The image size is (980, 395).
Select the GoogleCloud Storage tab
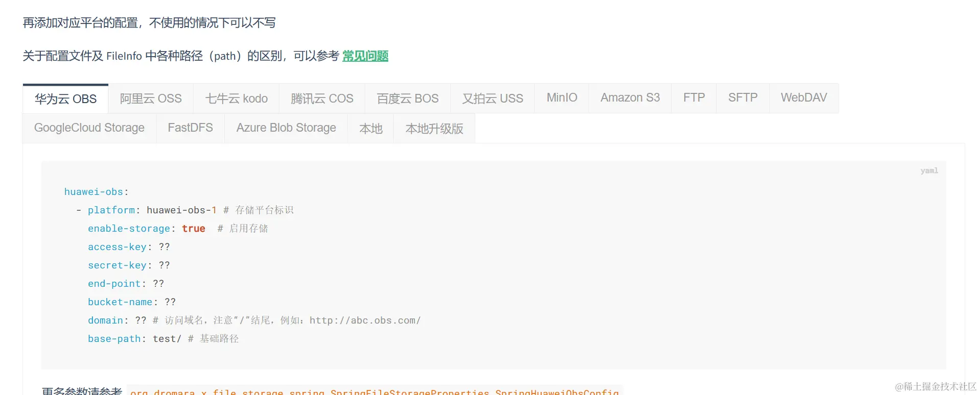click(89, 128)
